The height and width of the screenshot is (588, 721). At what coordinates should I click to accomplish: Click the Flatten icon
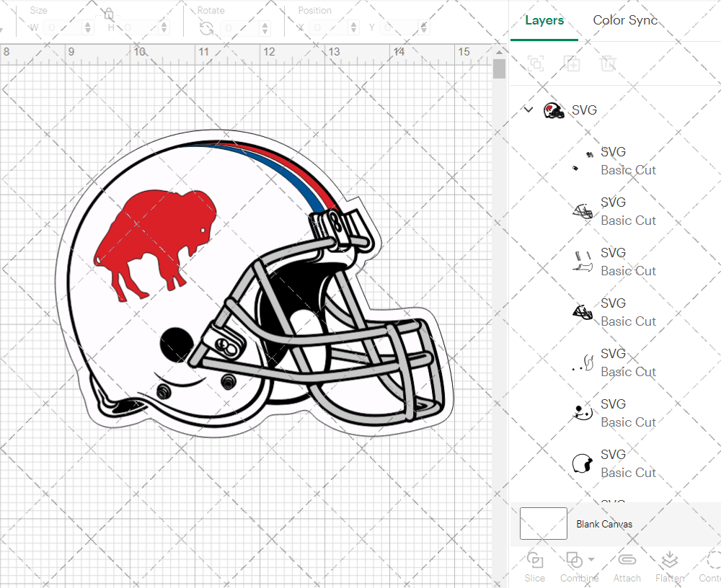pyautogui.click(x=670, y=561)
